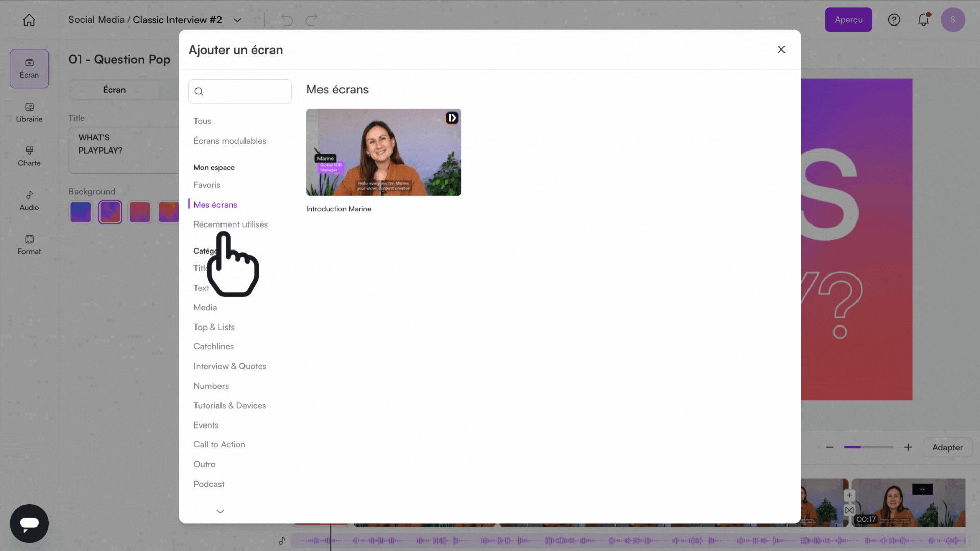Viewport: 980px width, 551px height.
Task: Click the Aperçu button
Action: (x=848, y=19)
